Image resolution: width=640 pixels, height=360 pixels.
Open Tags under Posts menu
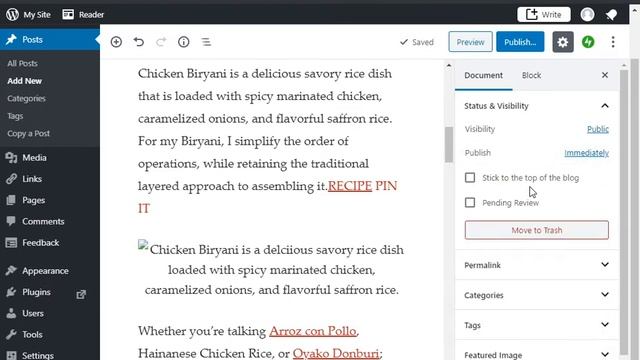pyautogui.click(x=15, y=116)
